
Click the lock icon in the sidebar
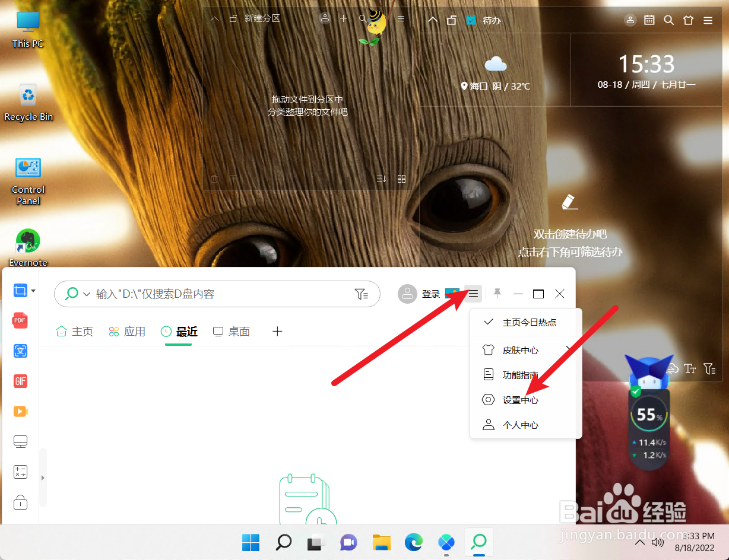[20, 502]
